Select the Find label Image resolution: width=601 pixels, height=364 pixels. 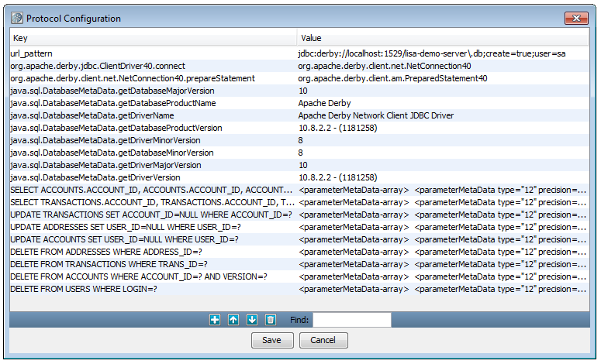(x=299, y=320)
